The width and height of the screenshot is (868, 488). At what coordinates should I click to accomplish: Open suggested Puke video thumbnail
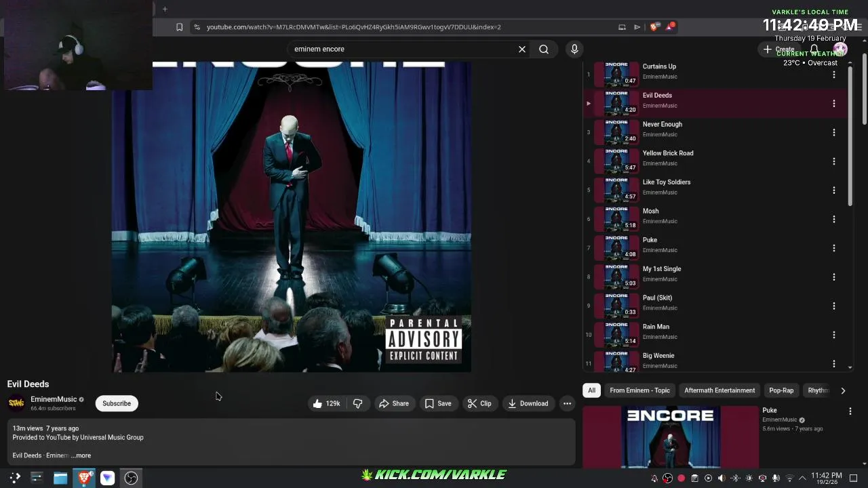click(671, 437)
